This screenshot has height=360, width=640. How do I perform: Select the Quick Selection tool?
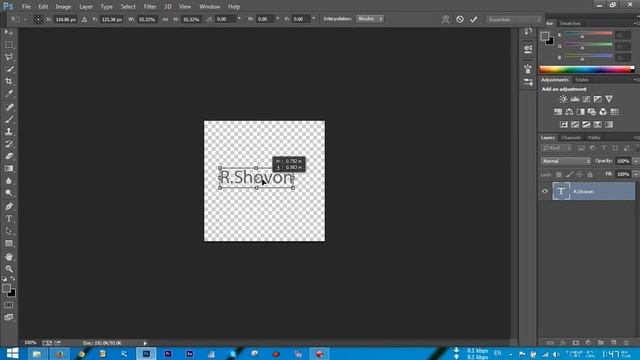click(x=9, y=69)
